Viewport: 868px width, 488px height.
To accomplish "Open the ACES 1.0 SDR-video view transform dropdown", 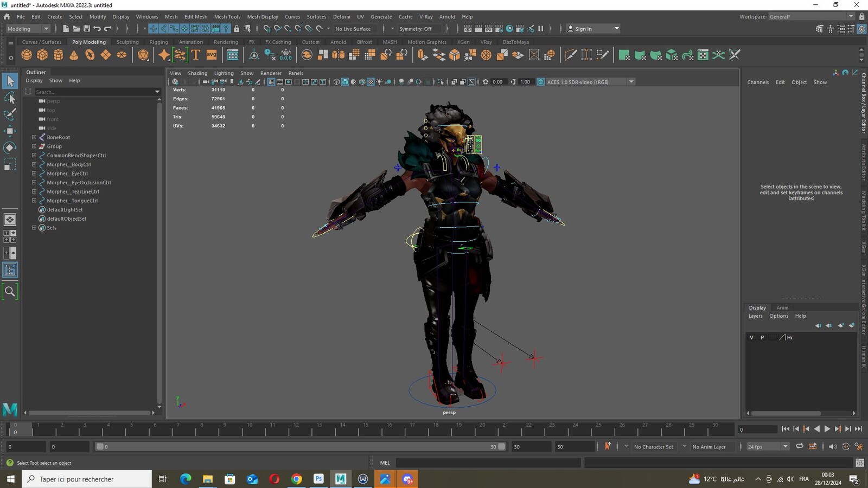I will tap(590, 82).
